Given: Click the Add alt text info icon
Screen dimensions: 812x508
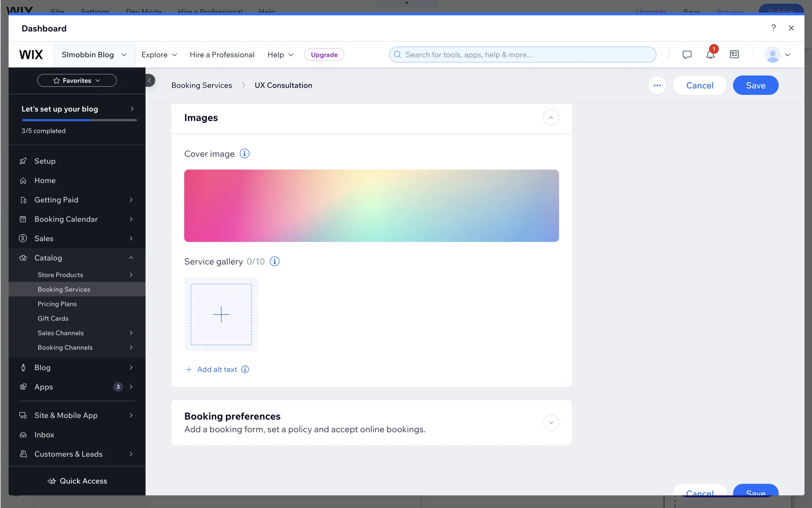Looking at the screenshot, I should click(245, 370).
